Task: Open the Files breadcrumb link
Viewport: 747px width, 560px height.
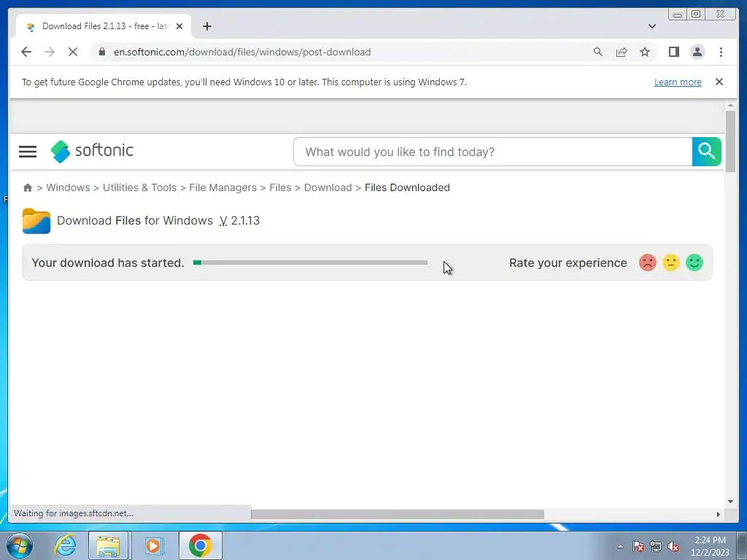Action: click(280, 187)
